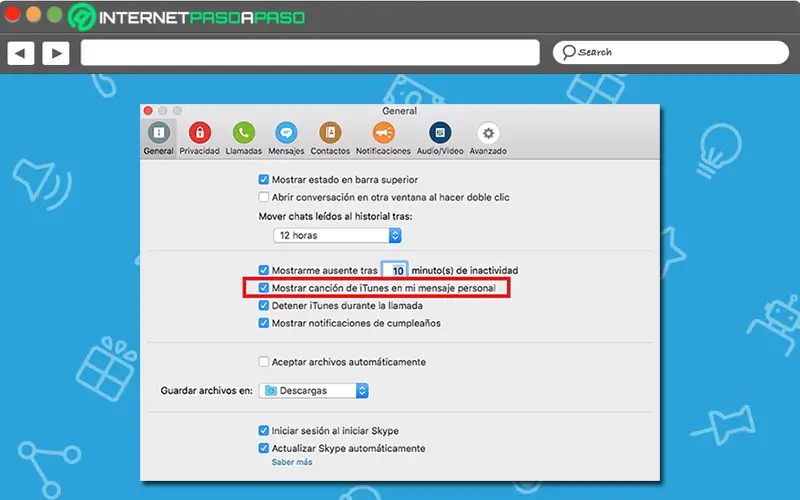Open the Contactos address book icon
The width and height of the screenshot is (800, 500).
pos(330,133)
